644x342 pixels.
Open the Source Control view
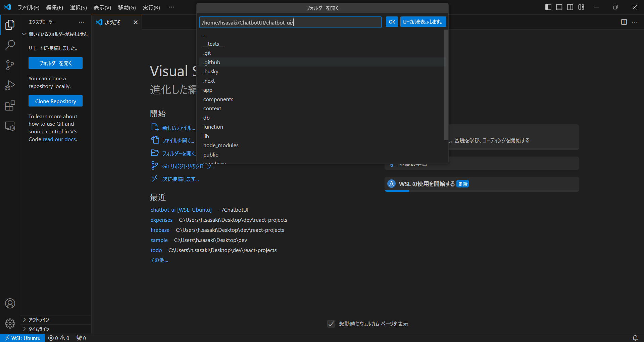(10, 65)
